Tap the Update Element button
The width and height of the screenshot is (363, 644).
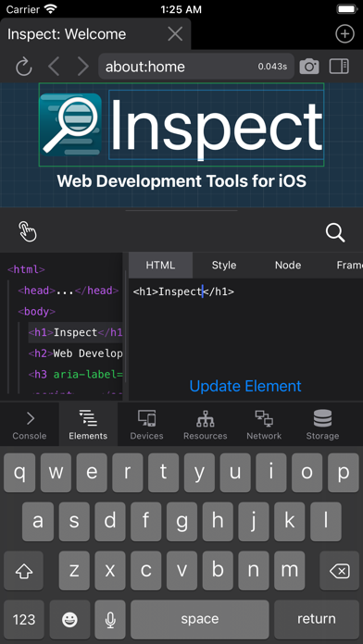tap(245, 386)
